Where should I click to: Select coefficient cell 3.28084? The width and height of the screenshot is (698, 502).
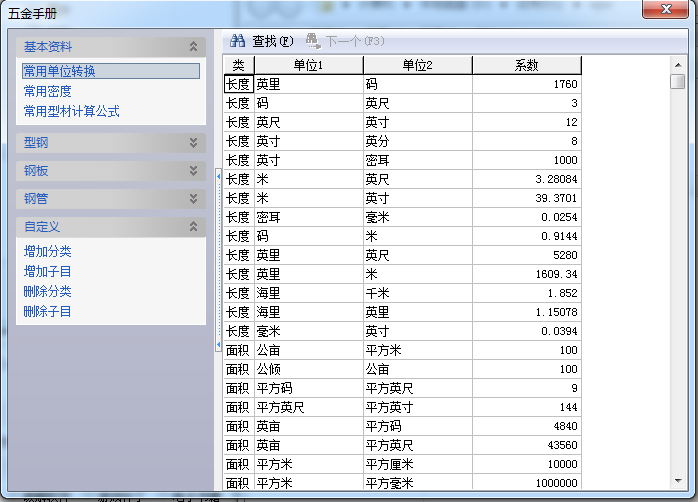527,179
